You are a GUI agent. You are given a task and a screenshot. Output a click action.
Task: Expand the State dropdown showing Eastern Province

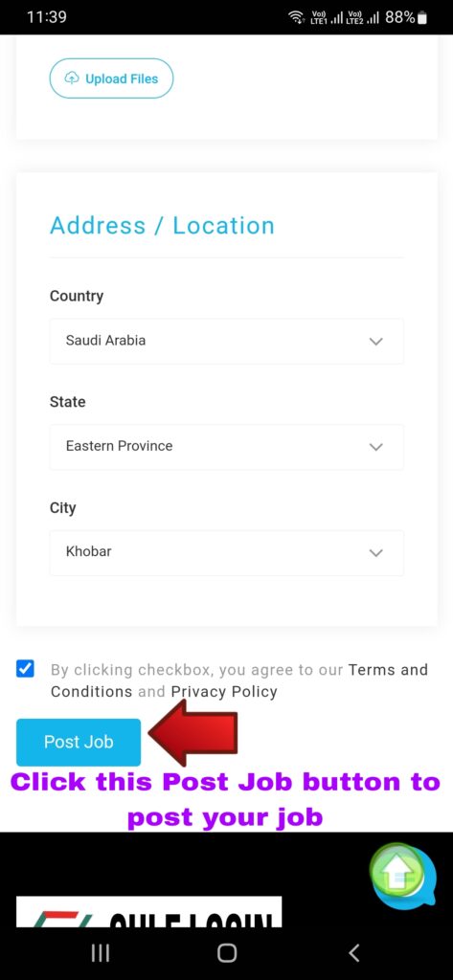tap(226, 447)
